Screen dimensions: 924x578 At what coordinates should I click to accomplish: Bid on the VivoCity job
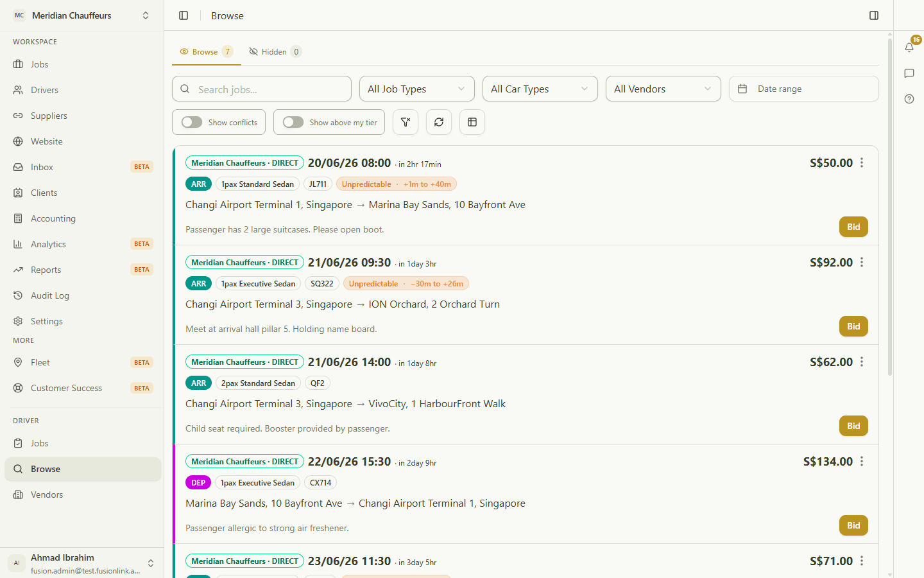[853, 426]
